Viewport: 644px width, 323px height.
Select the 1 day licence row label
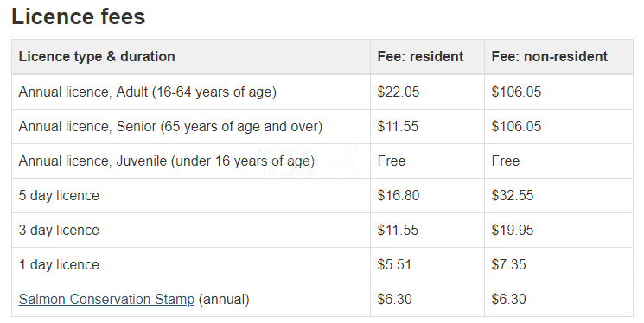59,265
